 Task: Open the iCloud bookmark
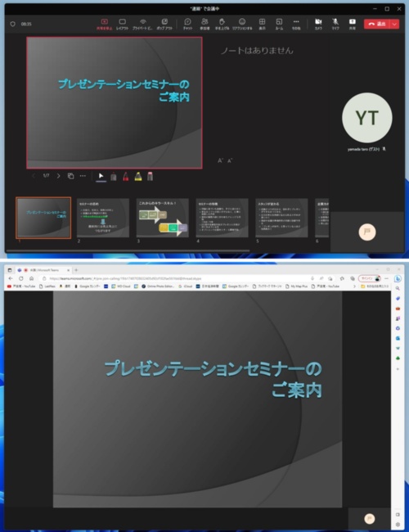[x=185, y=286]
